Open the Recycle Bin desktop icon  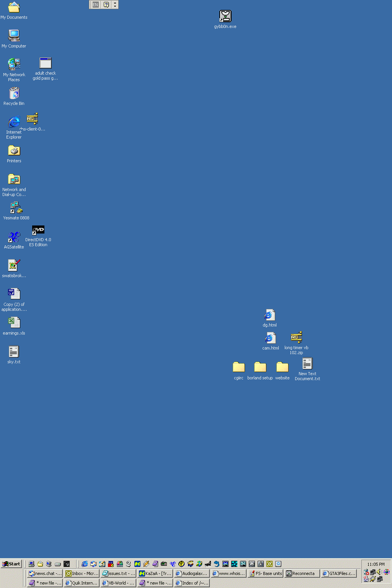(14, 93)
